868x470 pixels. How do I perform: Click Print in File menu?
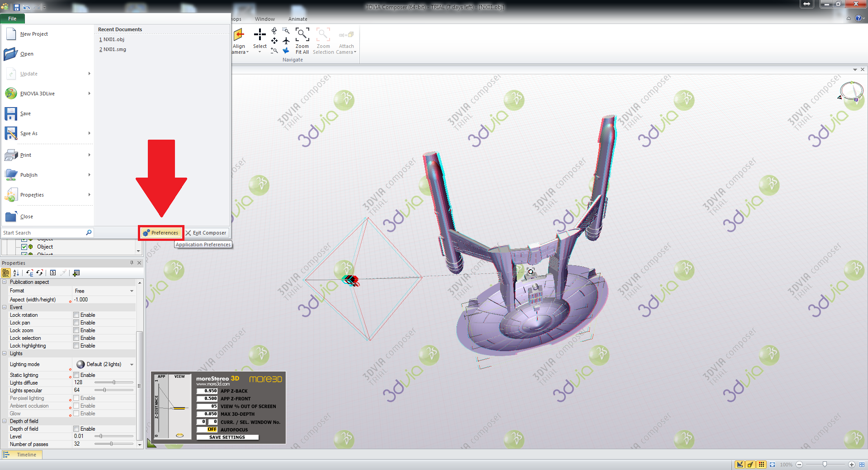point(47,155)
